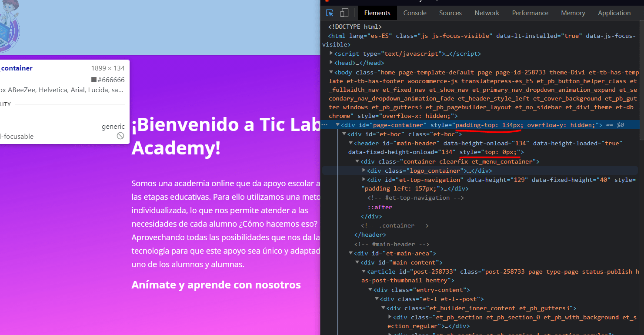
Task: Switch to the Console tab
Action: (x=415, y=13)
